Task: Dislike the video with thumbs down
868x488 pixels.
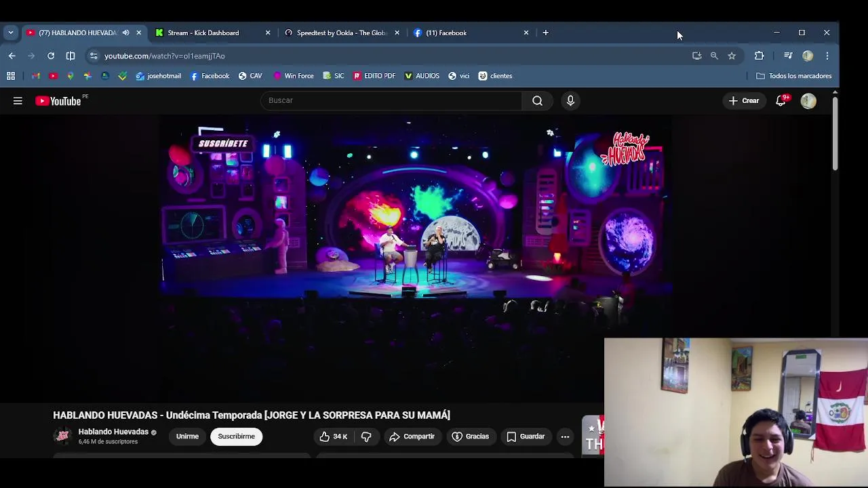Action: coord(366,436)
